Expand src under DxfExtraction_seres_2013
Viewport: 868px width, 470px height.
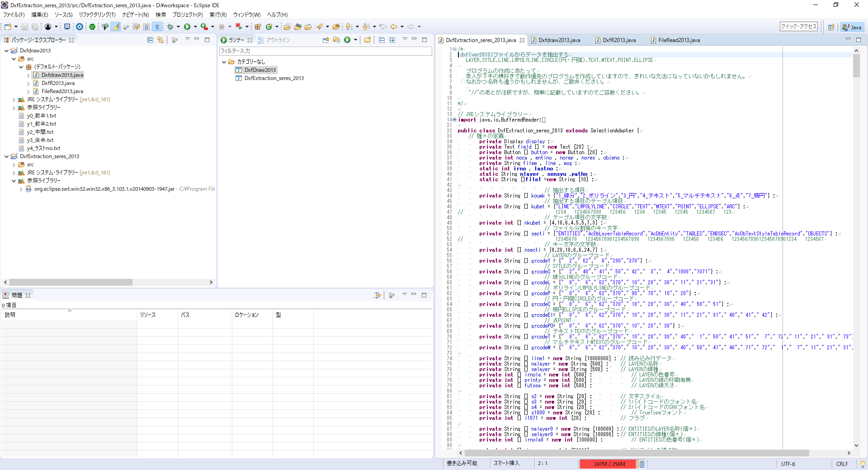[x=14, y=164]
